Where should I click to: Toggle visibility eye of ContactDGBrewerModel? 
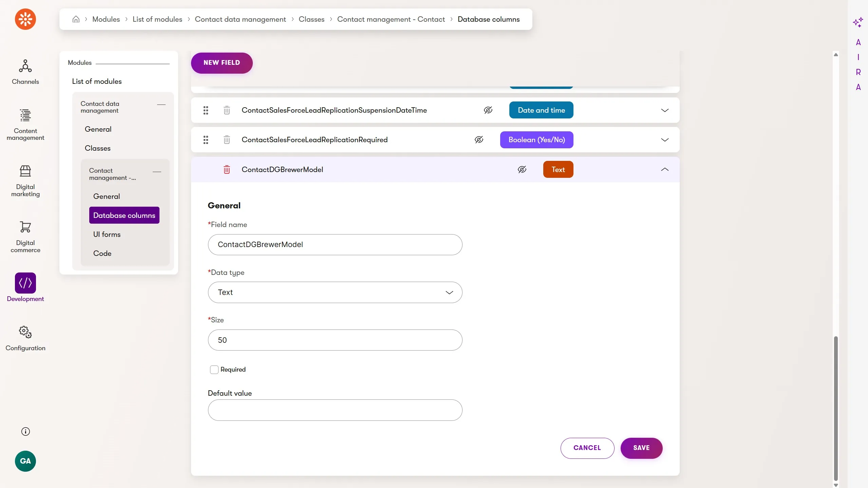click(x=522, y=169)
